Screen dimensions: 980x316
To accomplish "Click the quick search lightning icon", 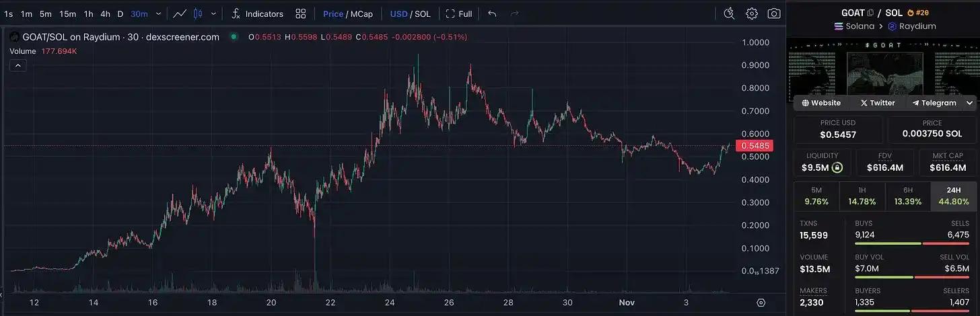I will tap(729, 13).
